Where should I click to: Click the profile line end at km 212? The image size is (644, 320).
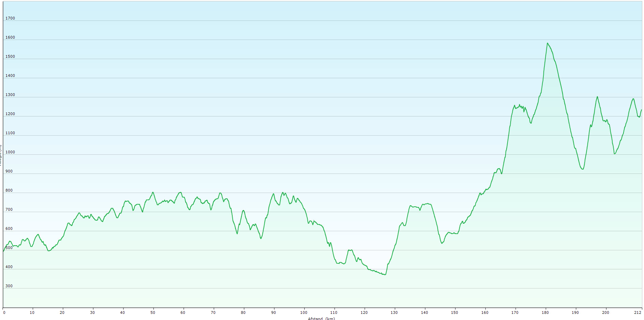pyautogui.click(x=641, y=110)
